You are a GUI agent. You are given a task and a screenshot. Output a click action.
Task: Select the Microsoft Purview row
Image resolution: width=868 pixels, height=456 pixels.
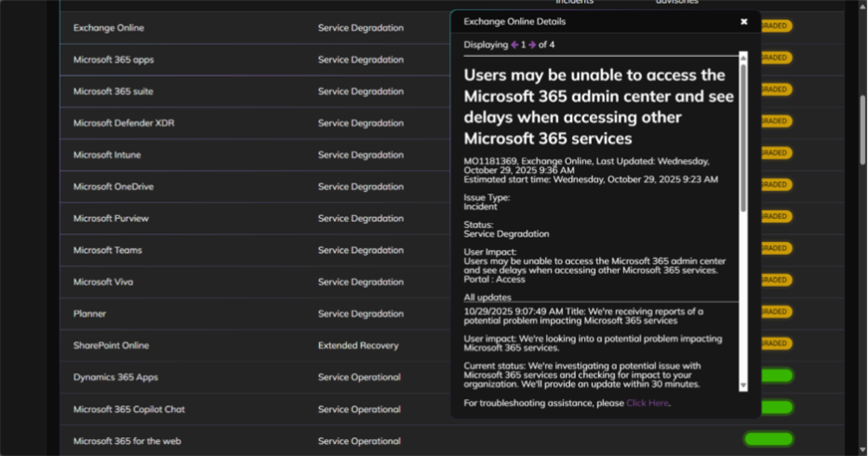(x=452, y=218)
